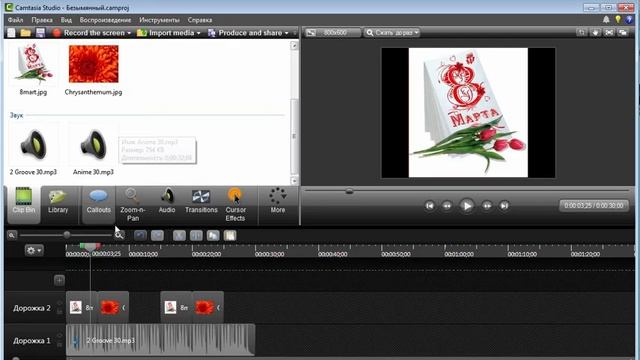Click the crop mode icon in preview toolbar
640x360 pixels.
point(582,33)
